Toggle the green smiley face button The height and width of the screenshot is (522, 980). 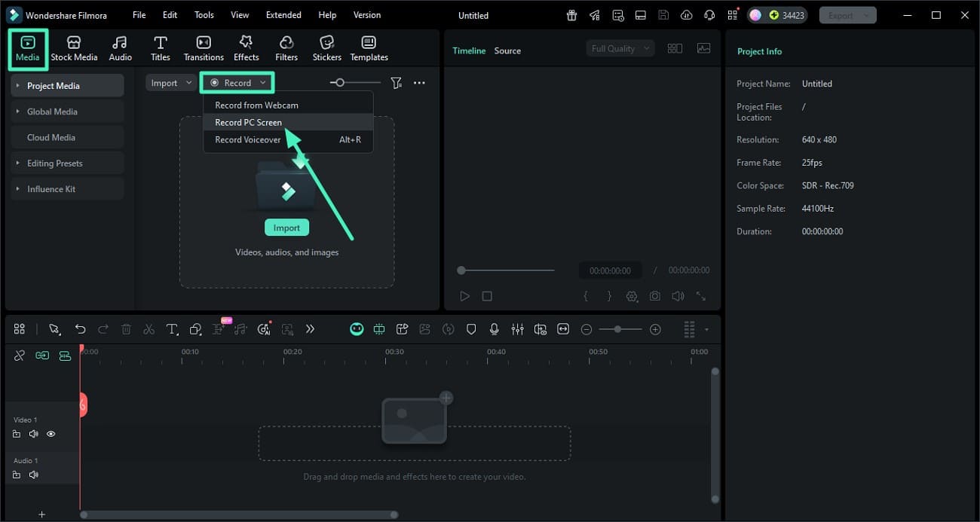pyautogui.click(x=357, y=329)
